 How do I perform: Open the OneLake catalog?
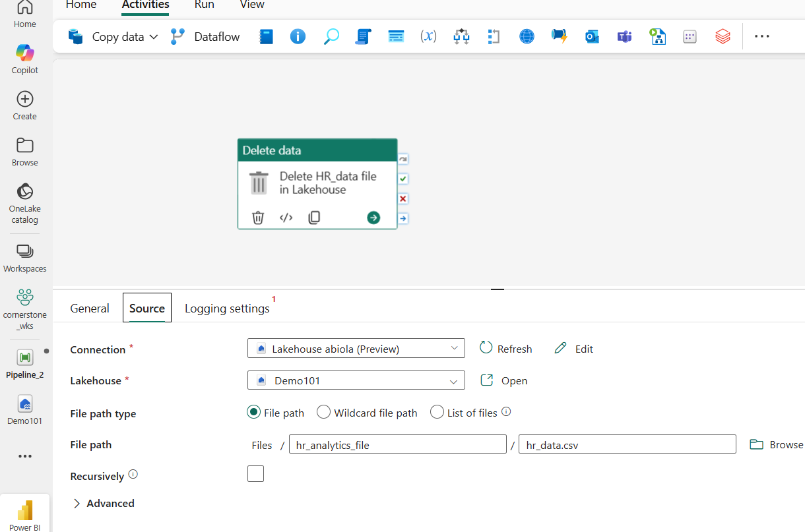pyautogui.click(x=25, y=203)
